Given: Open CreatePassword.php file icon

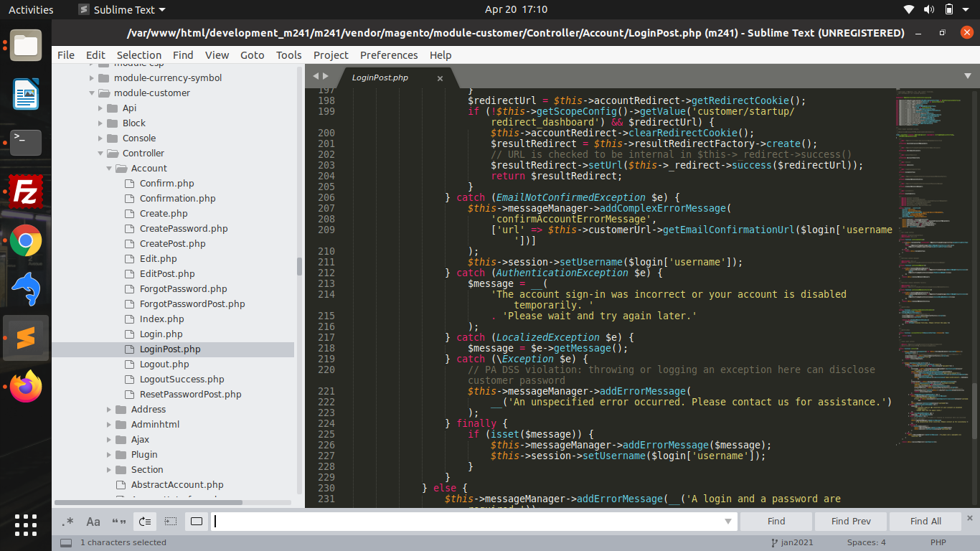Looking at the screenshot, I should [x=129, y=229].
